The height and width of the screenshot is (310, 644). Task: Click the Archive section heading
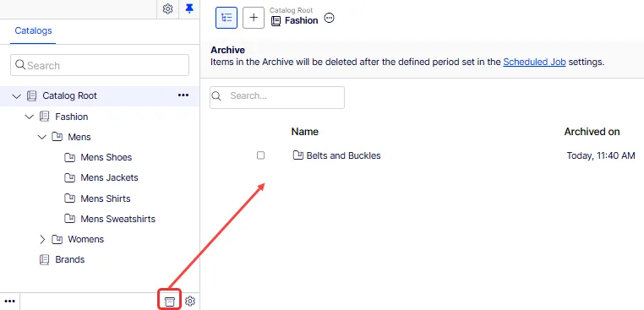pos(227,50)
